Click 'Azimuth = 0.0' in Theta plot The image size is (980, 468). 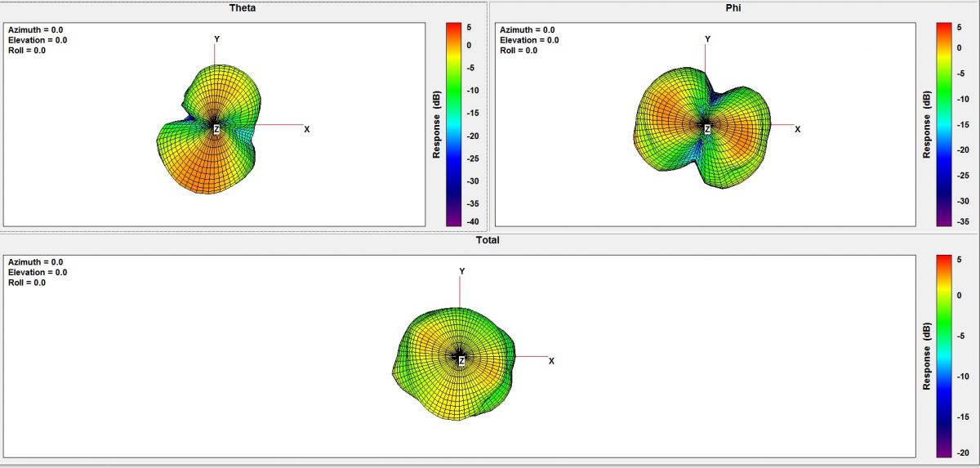pos(35,29)
